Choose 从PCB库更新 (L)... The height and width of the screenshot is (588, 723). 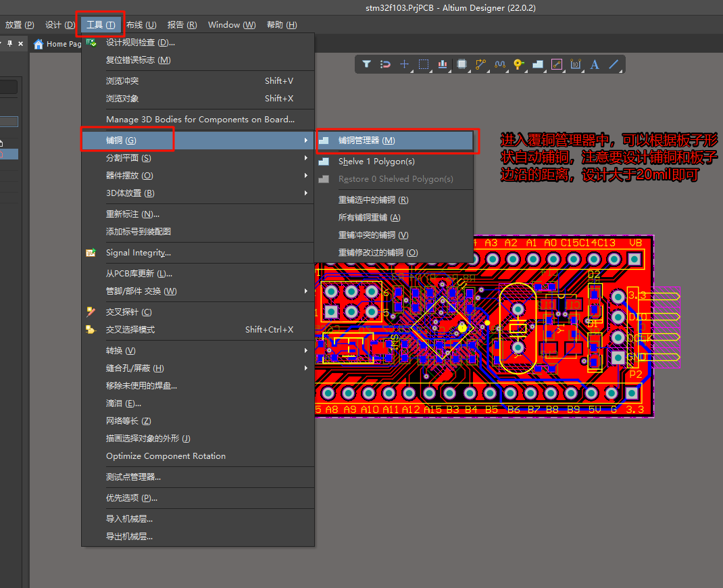coord(198,274)
